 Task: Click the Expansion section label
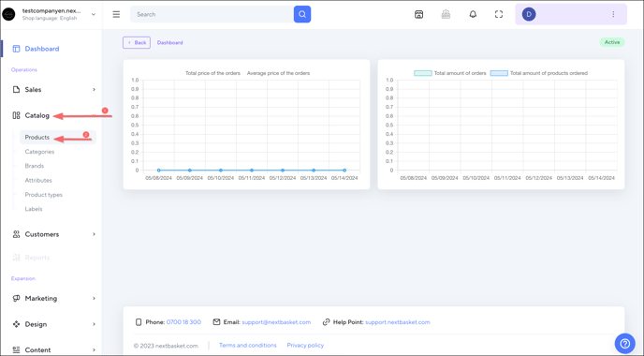pyautogui.click(x=23, y=279)
